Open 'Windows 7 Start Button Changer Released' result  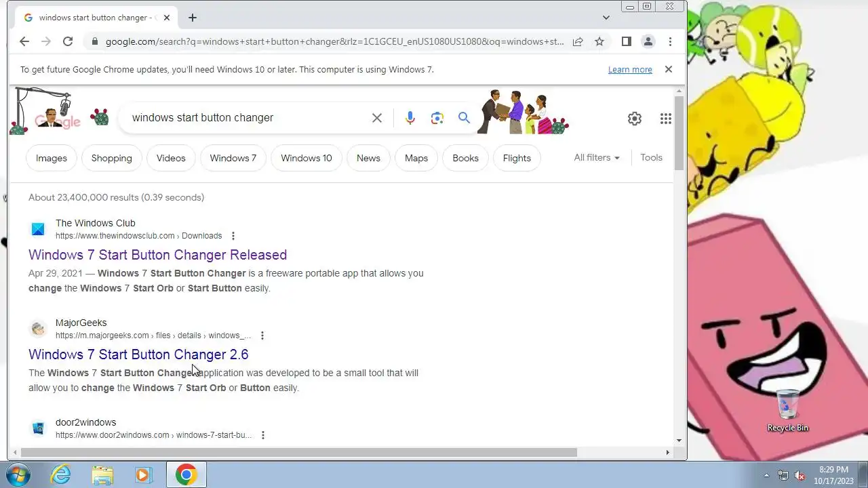tap(157, 255)
